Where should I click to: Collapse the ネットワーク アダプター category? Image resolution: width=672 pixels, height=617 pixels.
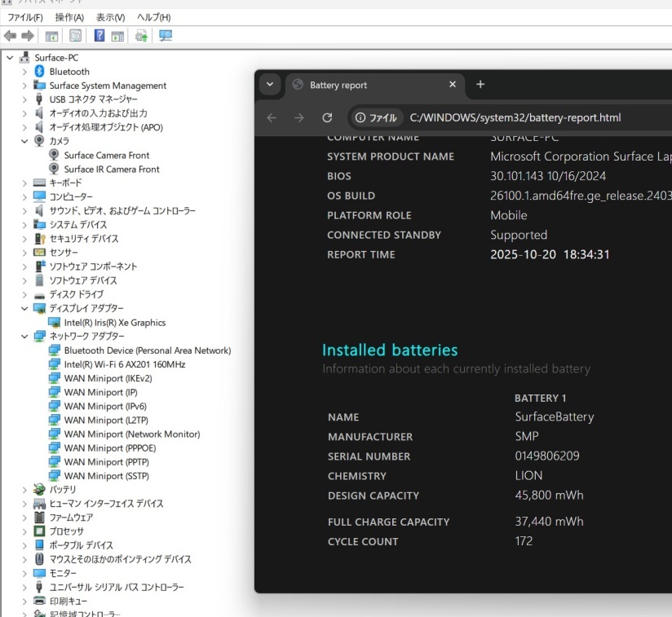[x=24, y=337]
